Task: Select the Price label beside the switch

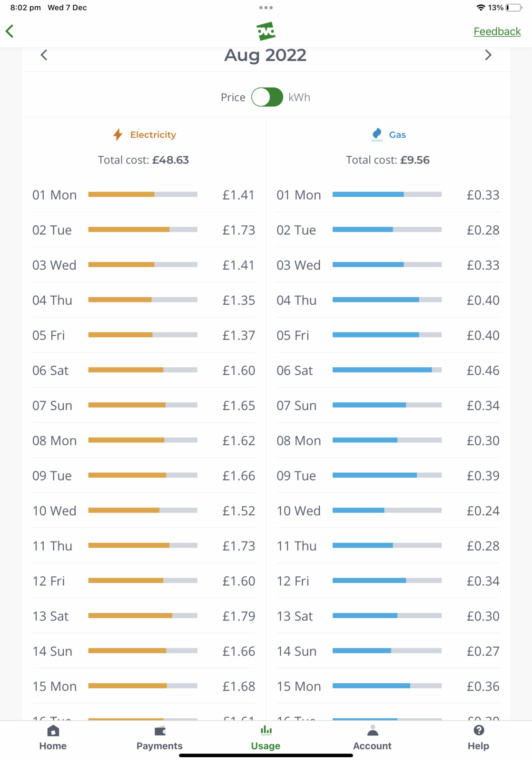Action: (x=233, y=98)
